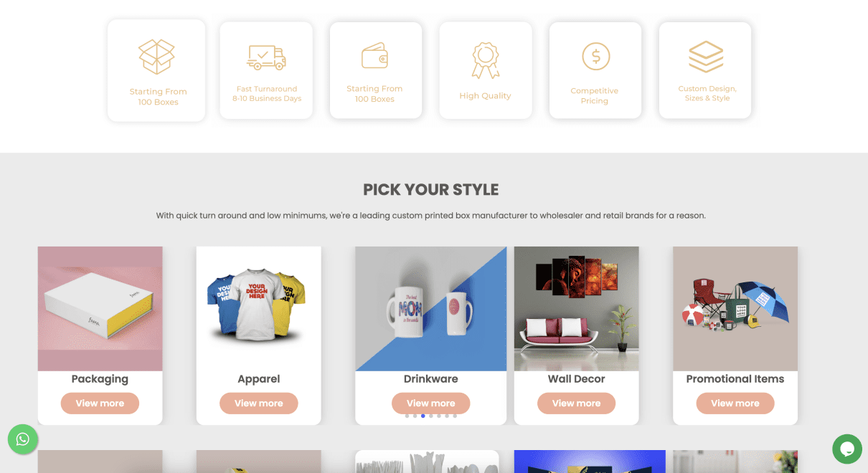Click the wallet icon card
This screenshot has height=473, width=868.
coord(374,70)
